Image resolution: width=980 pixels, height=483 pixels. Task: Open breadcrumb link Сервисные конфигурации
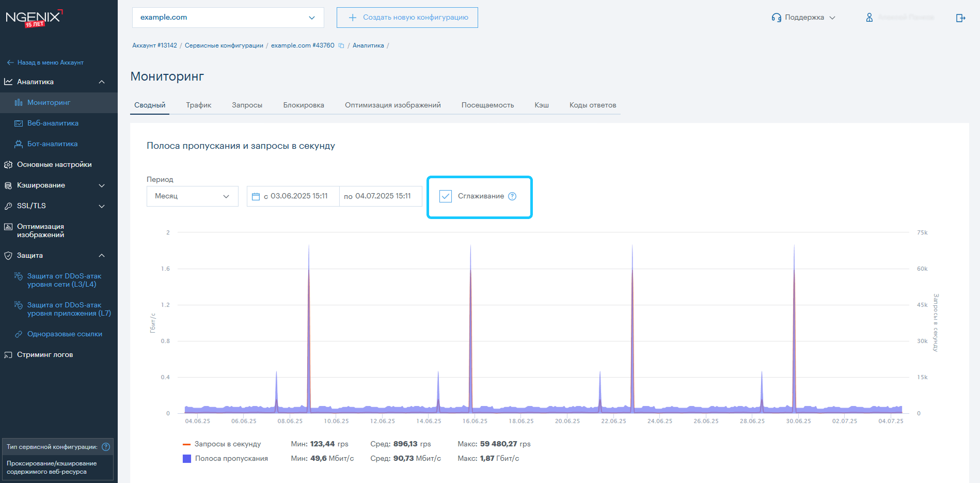click(224, 45)
